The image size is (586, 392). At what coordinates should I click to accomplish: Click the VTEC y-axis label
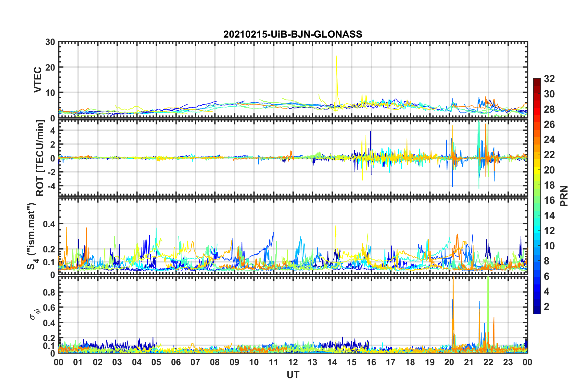(38, 80)
